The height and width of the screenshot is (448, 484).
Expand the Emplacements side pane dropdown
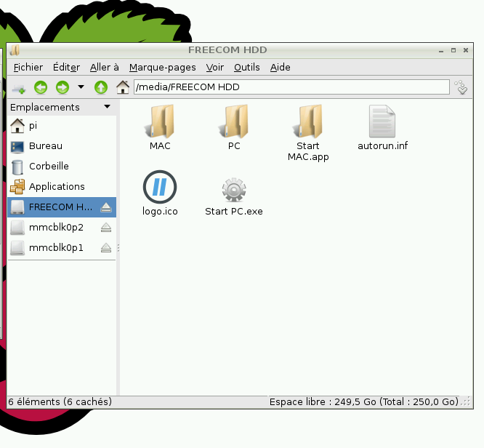pos(107,107)
